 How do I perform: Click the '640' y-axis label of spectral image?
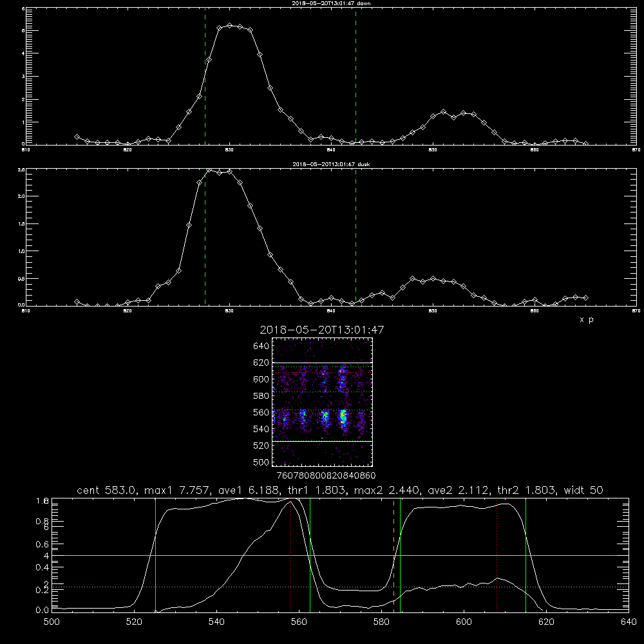click(261, 346)
